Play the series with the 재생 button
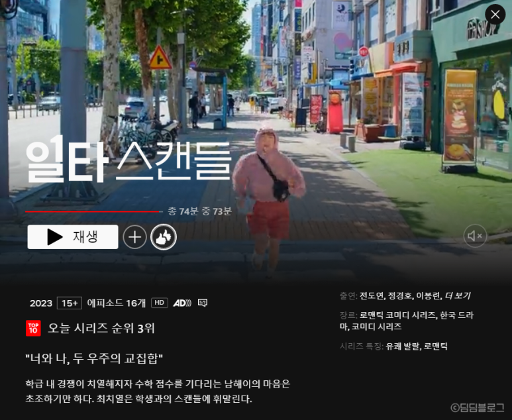 tap(73, 236)
